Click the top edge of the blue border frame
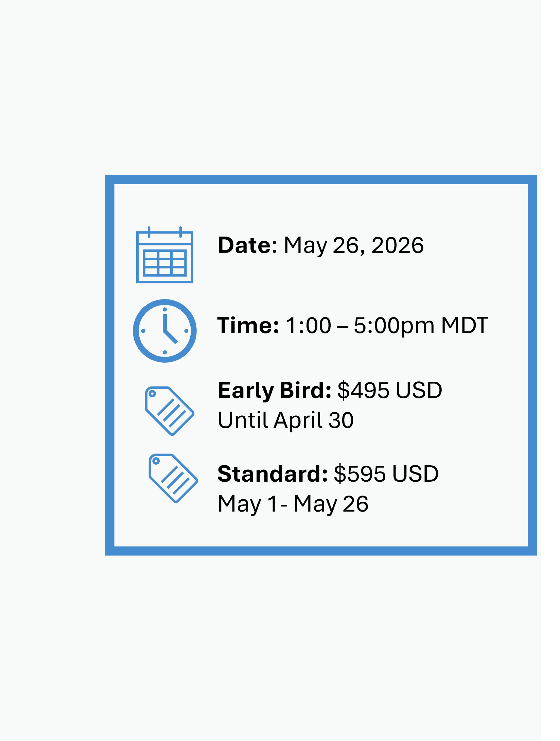 coord(321,179)
